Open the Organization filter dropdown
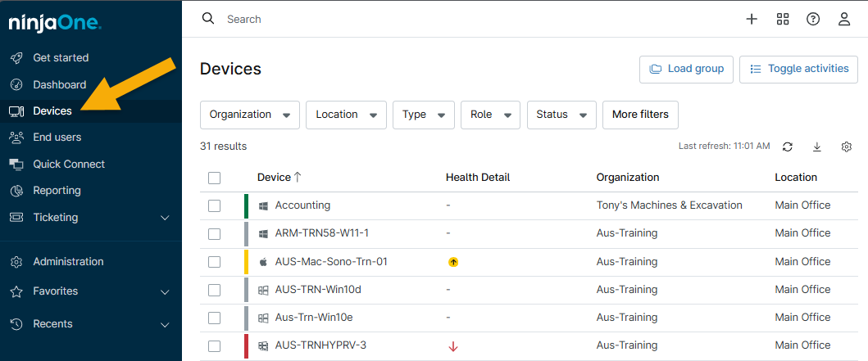 click(250, 115)
